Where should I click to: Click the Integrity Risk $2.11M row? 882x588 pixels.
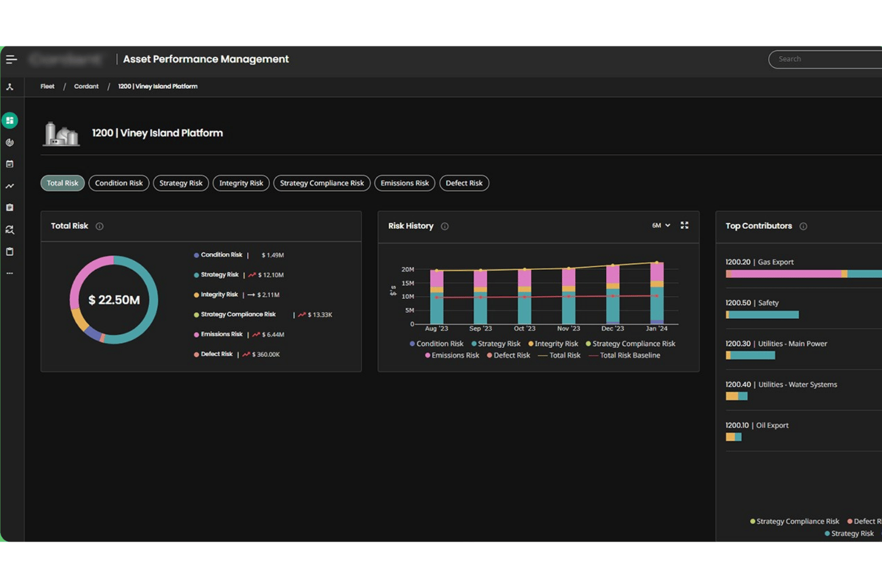click(237, 295)
